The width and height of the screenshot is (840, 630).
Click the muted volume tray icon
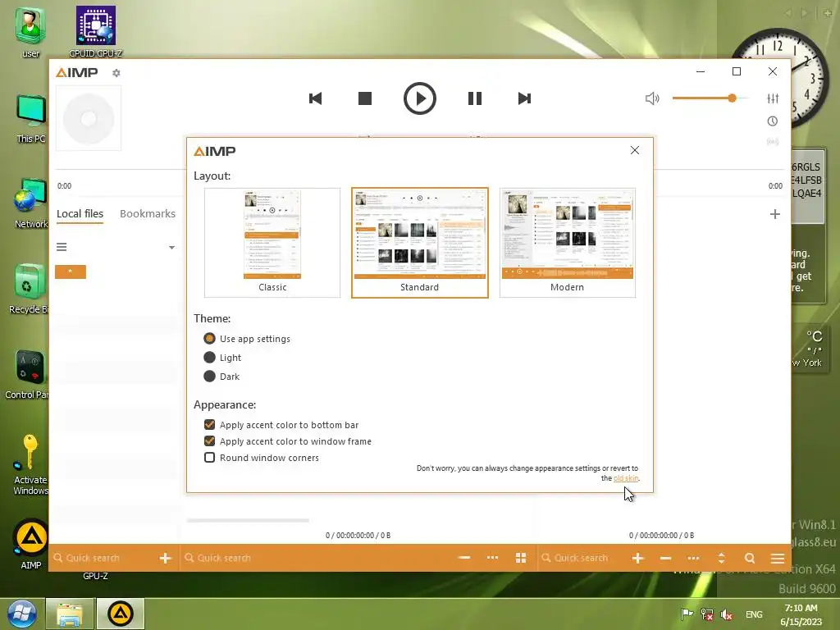727,614
